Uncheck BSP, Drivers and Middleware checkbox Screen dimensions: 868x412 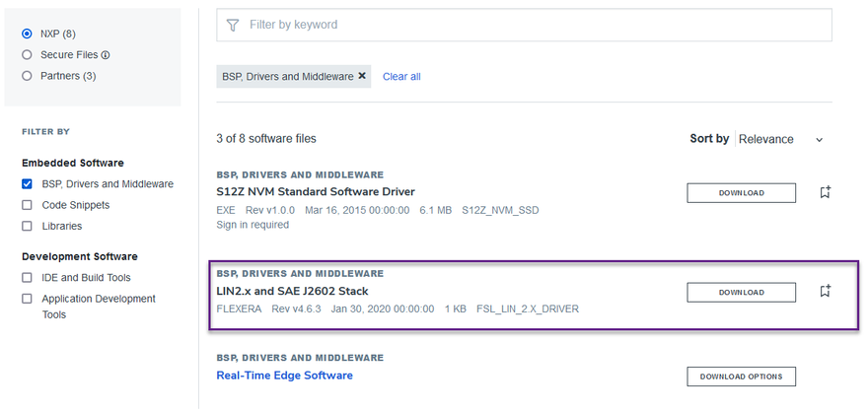click(28, 184)
